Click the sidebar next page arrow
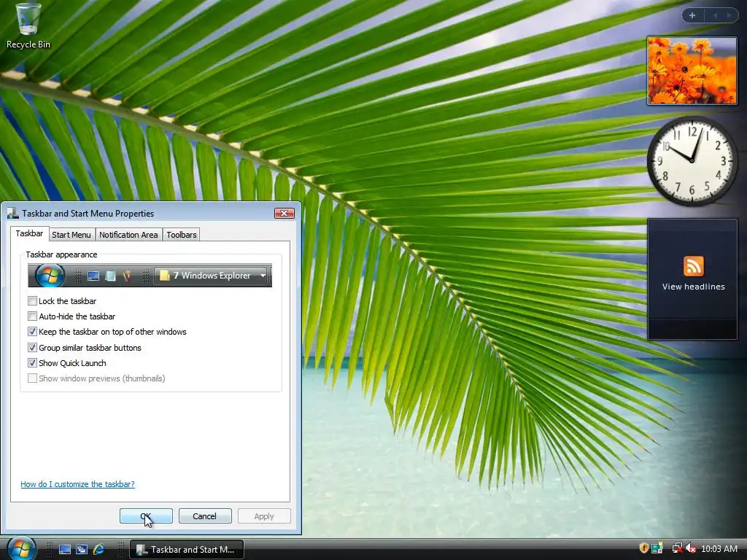This screenshot has width=747, height=560. [729, 16]
